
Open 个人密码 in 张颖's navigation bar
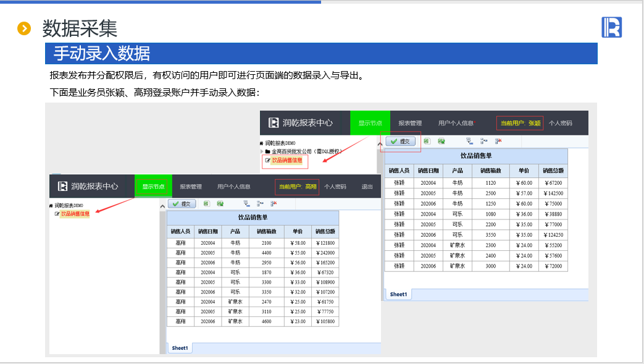pos(560,123)
